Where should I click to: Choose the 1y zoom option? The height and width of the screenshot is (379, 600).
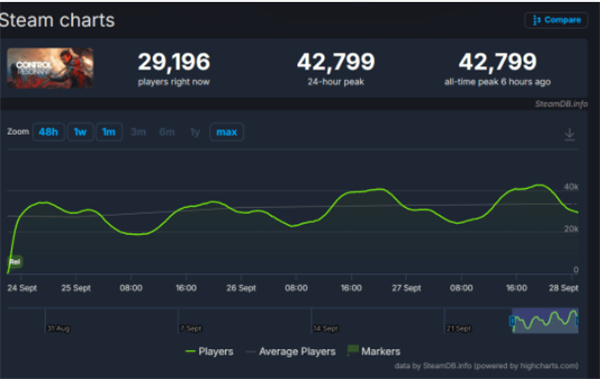tap(195, 132)
